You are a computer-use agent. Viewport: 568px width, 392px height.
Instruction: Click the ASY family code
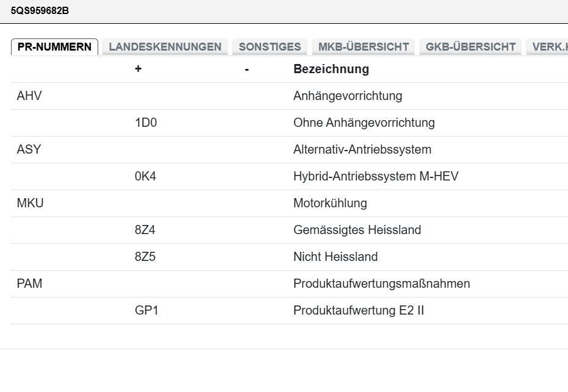(x=29, y=149)
